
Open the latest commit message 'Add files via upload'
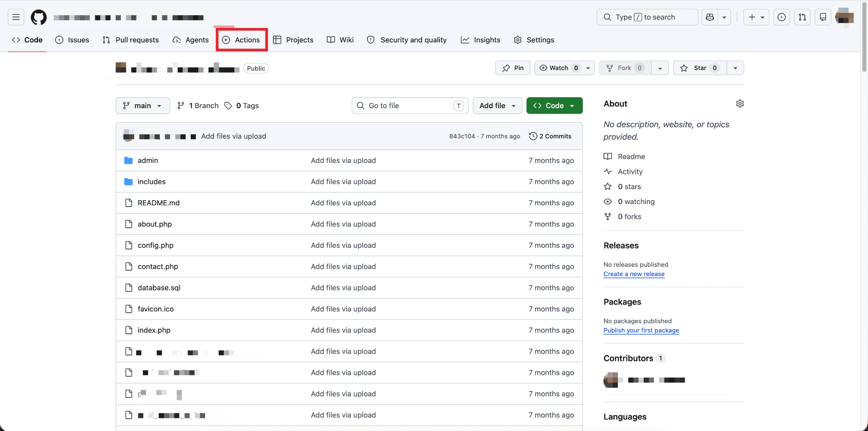[234, 136]
